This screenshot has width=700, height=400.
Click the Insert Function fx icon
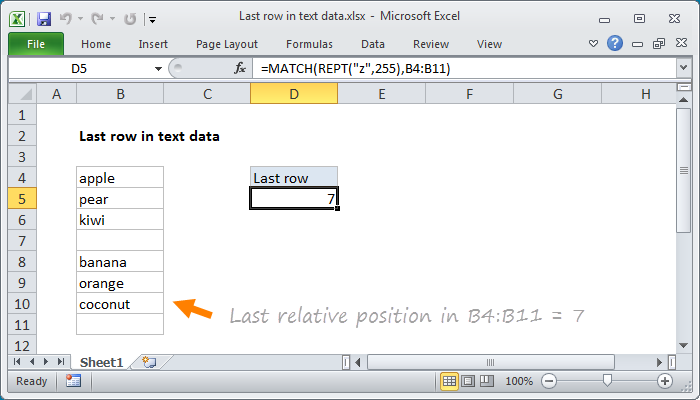pyautogui.click(x=240, y=68)
